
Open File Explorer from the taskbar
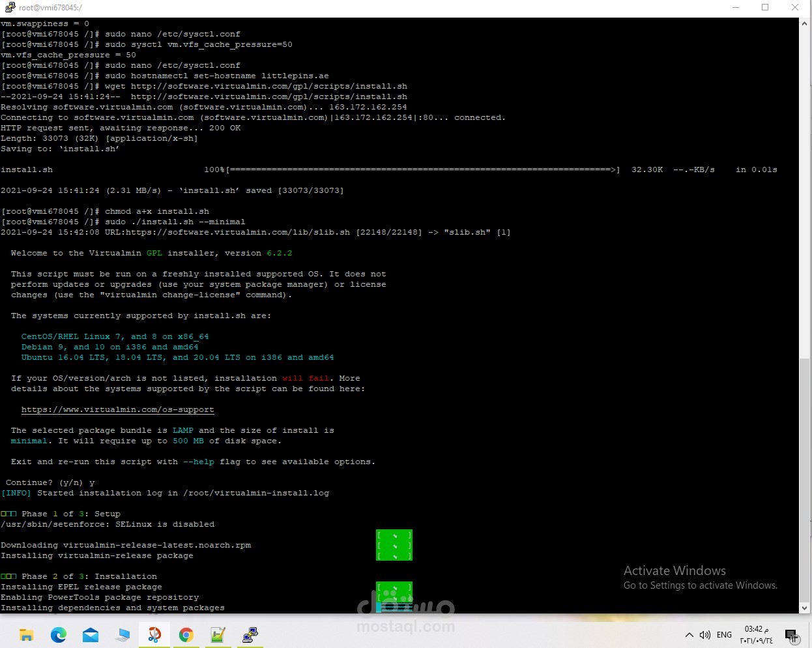(x=27, y=635)
